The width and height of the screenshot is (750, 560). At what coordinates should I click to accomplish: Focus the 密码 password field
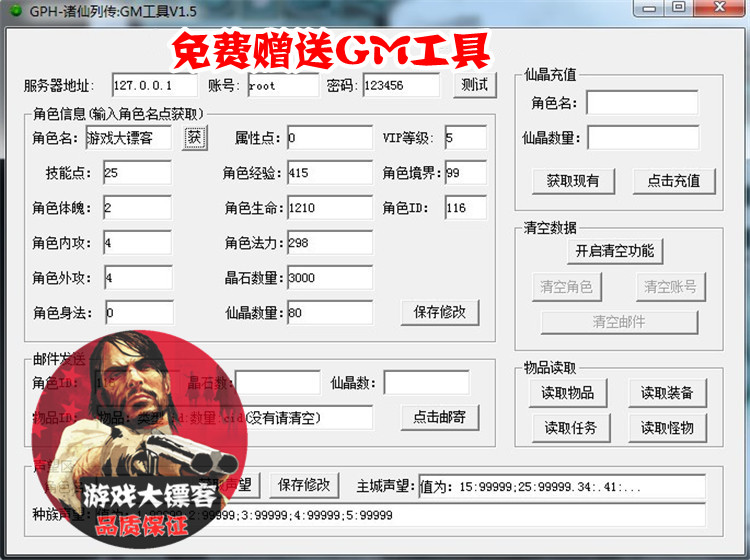pos(401,85)
